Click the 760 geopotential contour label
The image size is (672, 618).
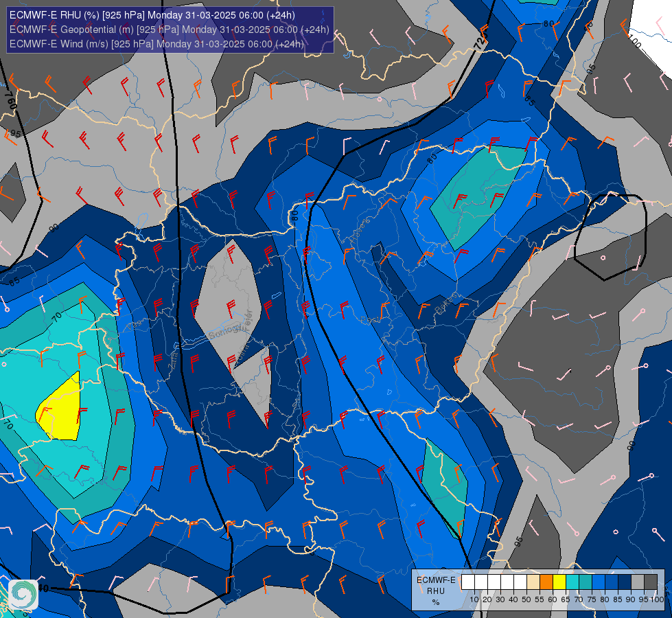pos(11,100)
